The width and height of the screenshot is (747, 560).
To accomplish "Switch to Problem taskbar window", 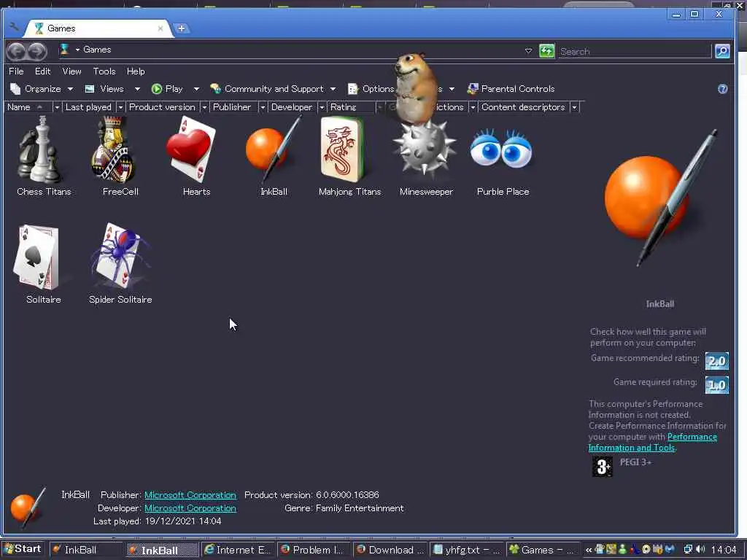I will click(x=314, y=550).
